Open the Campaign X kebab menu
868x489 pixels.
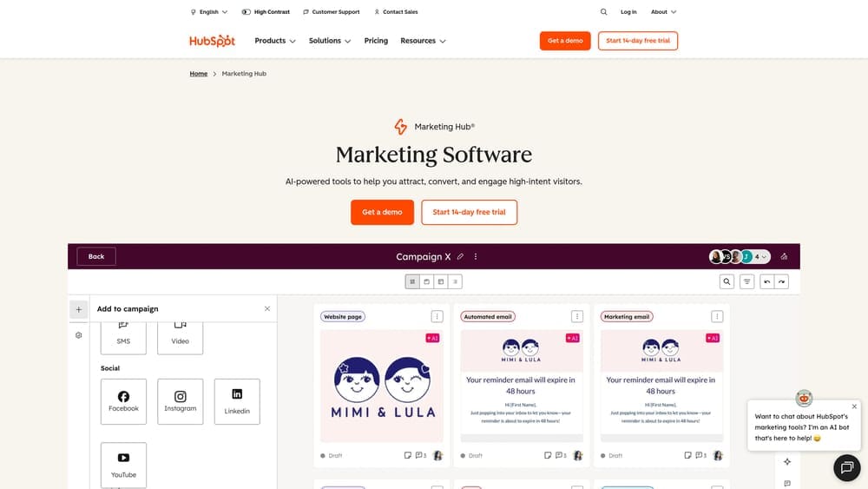(x=476, y=256)
